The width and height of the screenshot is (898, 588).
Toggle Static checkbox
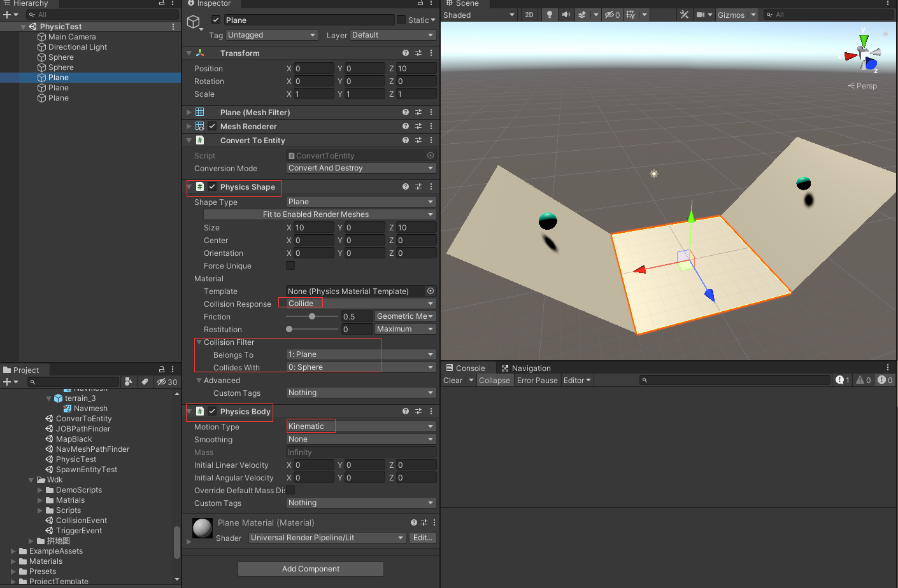pyautogui.click(x=401, y=20)
